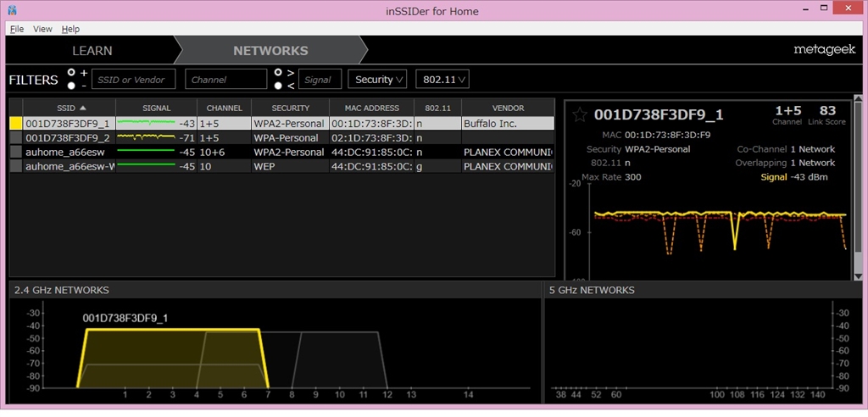Sort by the SIGNAL column header
This screenshot has height=417, width=868.
157,108
